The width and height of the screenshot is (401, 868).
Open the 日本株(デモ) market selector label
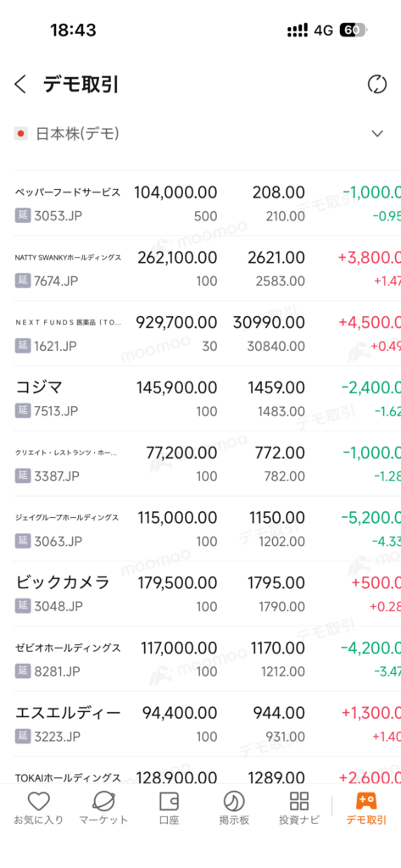[77, 133]
